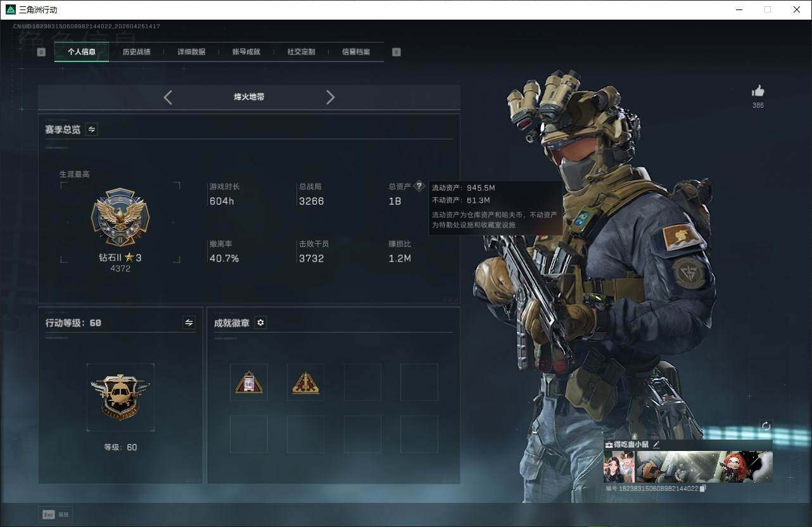The image size is (812, 527).
Task: Click the thumbs-up like icon
Action: (758, 91)
